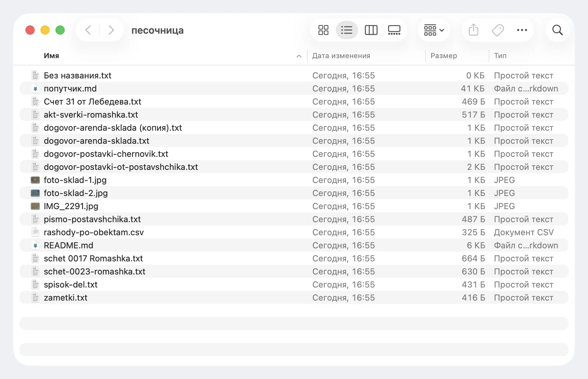Open the group-by dropdown
Screen dimensions: 588x379
point(434,30)
